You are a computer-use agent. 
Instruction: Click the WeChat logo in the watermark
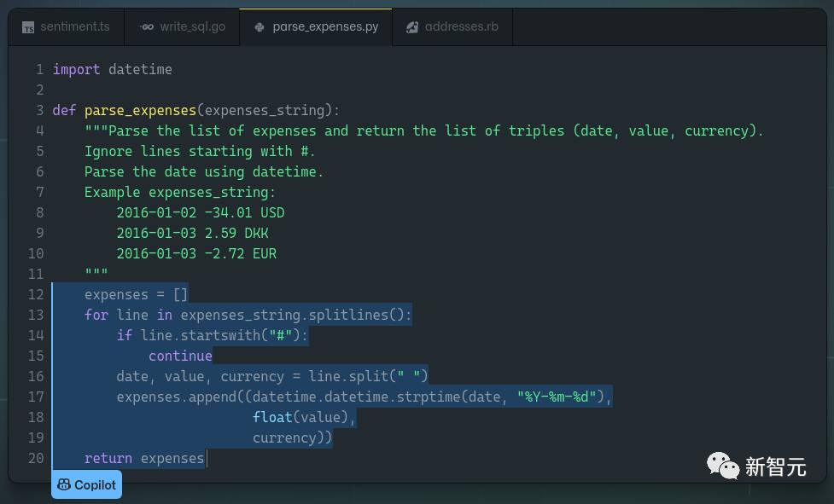(x=722, y=466)
